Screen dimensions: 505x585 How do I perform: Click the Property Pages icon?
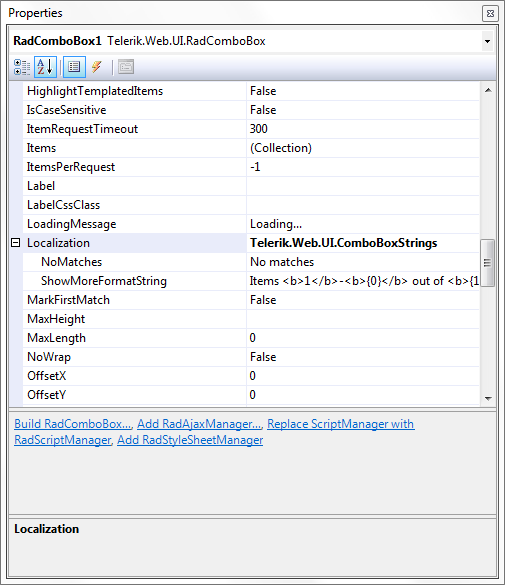point(126,67)
